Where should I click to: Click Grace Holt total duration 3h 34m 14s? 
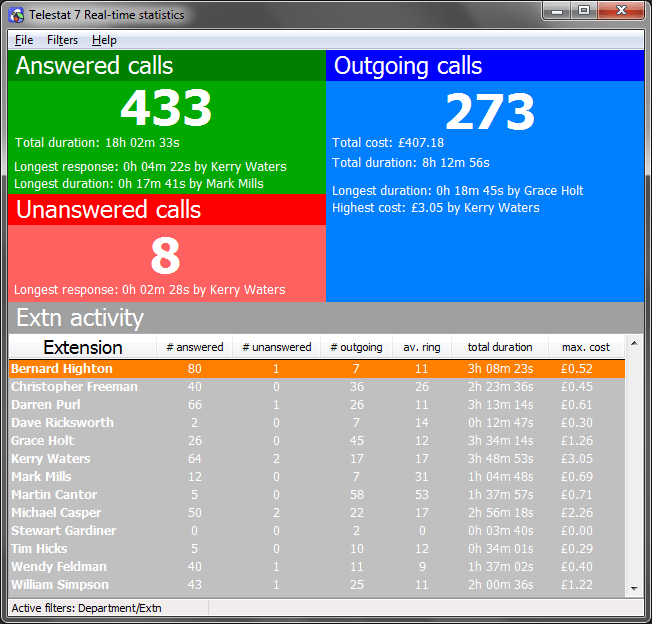tap(500, 441)
